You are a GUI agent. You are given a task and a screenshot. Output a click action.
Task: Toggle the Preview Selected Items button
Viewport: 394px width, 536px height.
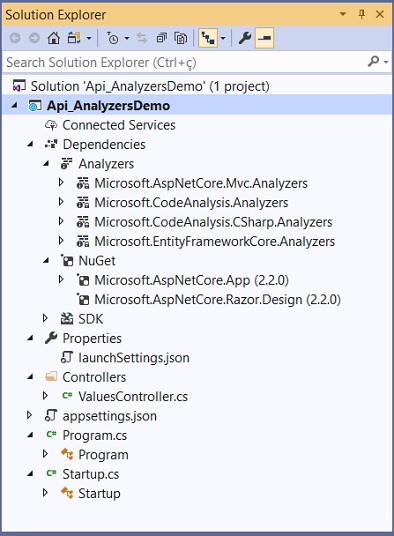[x=264, y=38]
